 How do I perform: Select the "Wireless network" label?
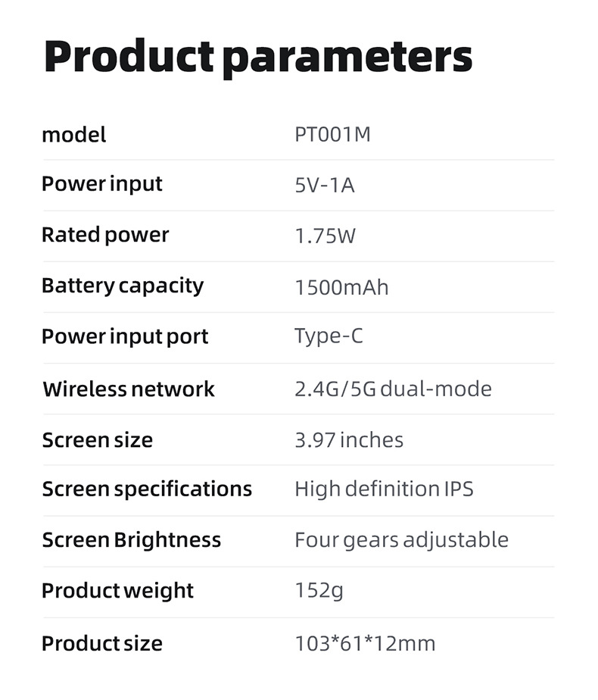129,389
